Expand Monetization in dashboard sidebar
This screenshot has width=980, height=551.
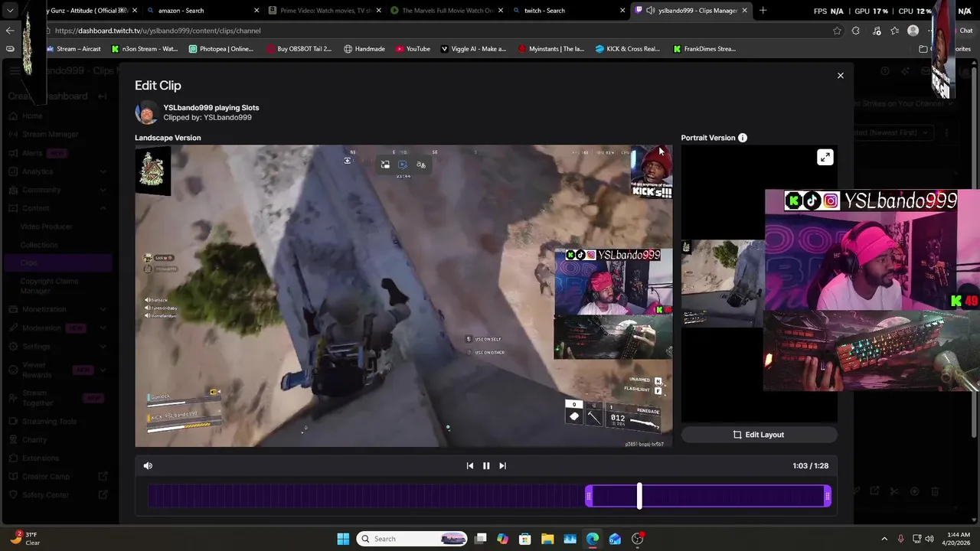tap(103, 309)
